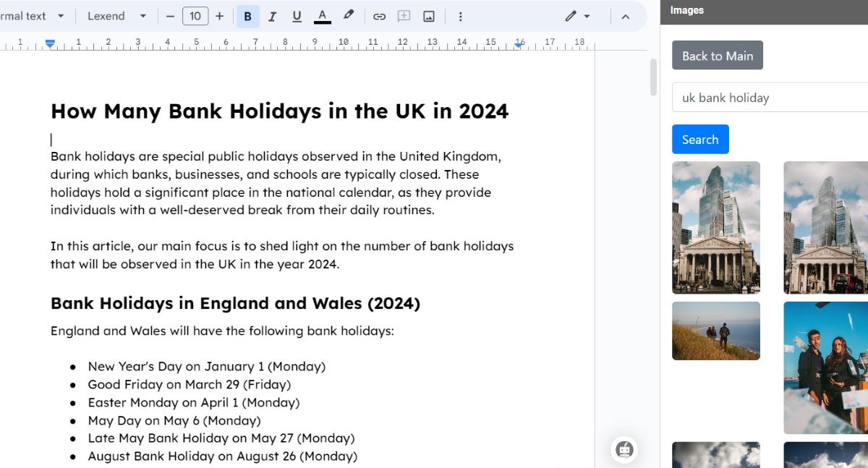Select the cloudy sky thumbnail below the hikers
The width and height of the screenshot is (868, 468).
point(716,455)
